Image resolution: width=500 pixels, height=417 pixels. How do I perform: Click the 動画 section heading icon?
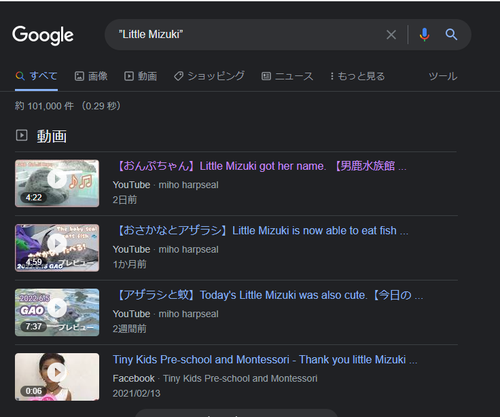[22, 135]
